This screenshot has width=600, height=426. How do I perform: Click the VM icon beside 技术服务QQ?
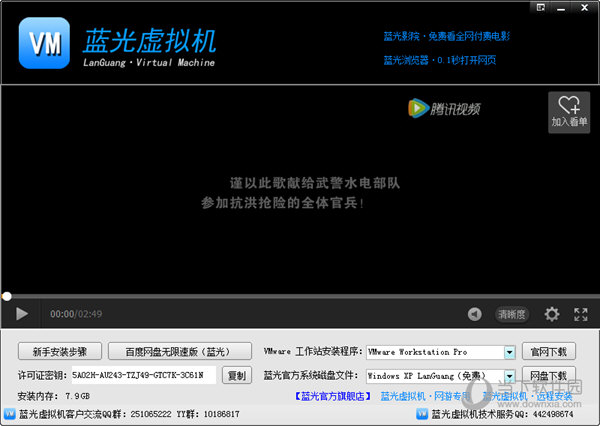422,414
